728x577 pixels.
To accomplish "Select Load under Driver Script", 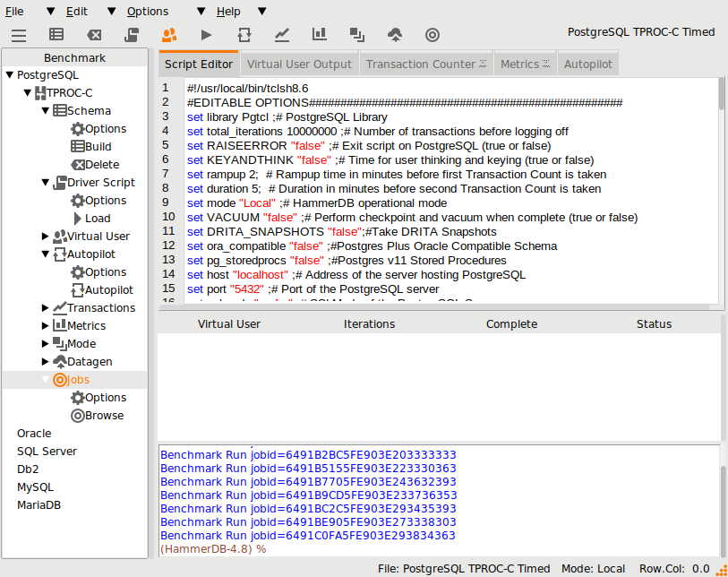I will tap(92, 219).
